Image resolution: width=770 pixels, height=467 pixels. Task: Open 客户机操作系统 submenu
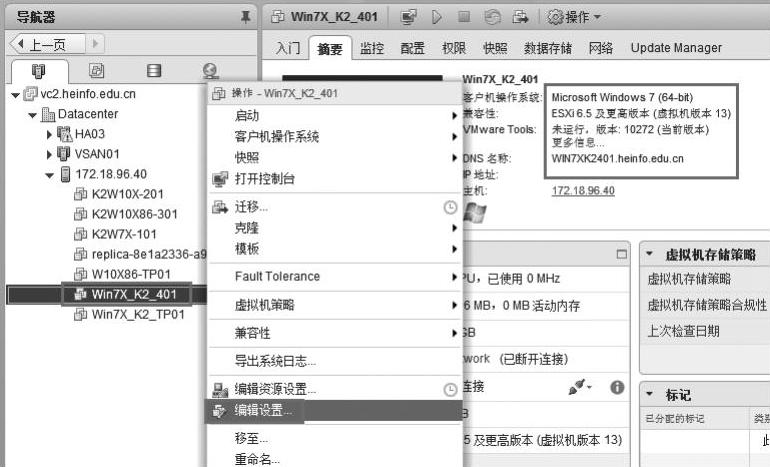point(334,137)
